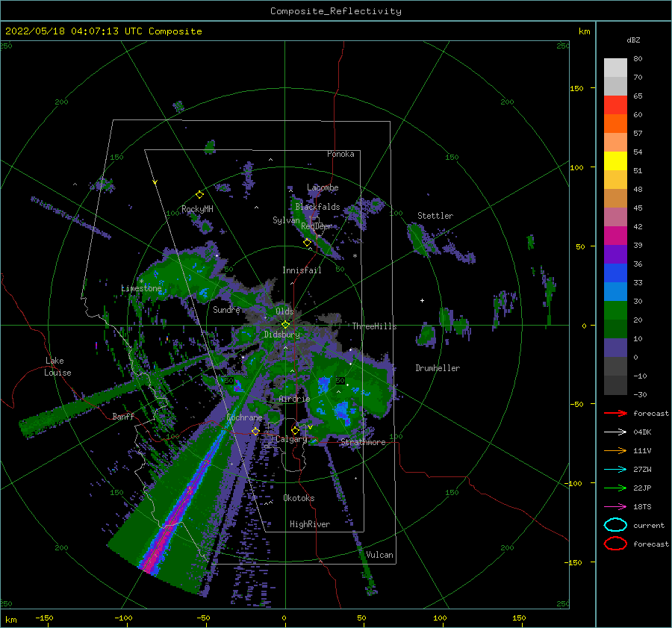Click the magenta 18TS arrow icon
Viewport: 672px width, 628px height.
point(615,507)
